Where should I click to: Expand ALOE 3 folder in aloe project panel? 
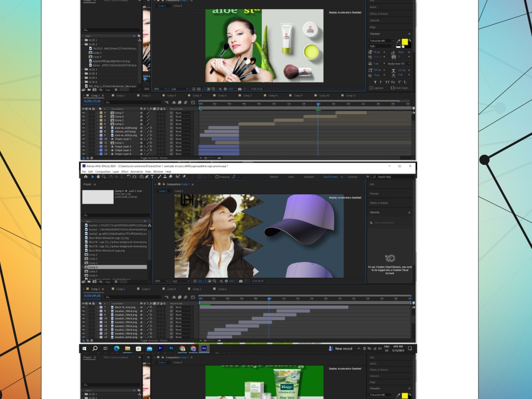[82, 69]
